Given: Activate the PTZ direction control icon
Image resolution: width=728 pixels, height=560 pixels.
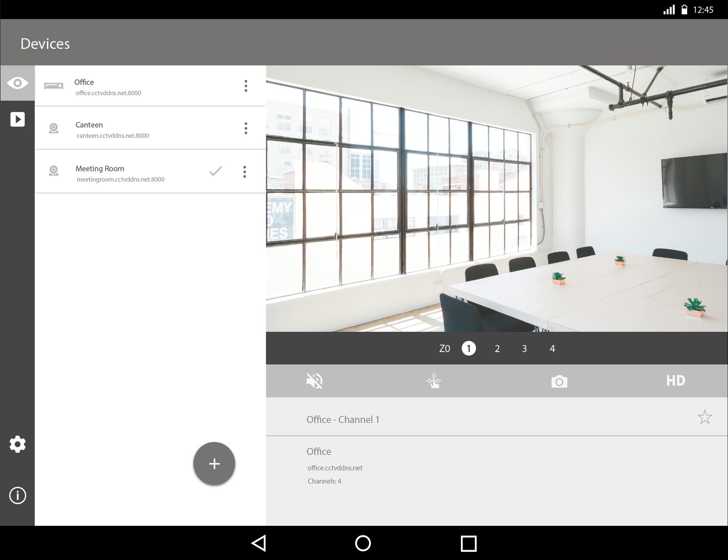Looking at the screenshot, I should pos(434,380).
